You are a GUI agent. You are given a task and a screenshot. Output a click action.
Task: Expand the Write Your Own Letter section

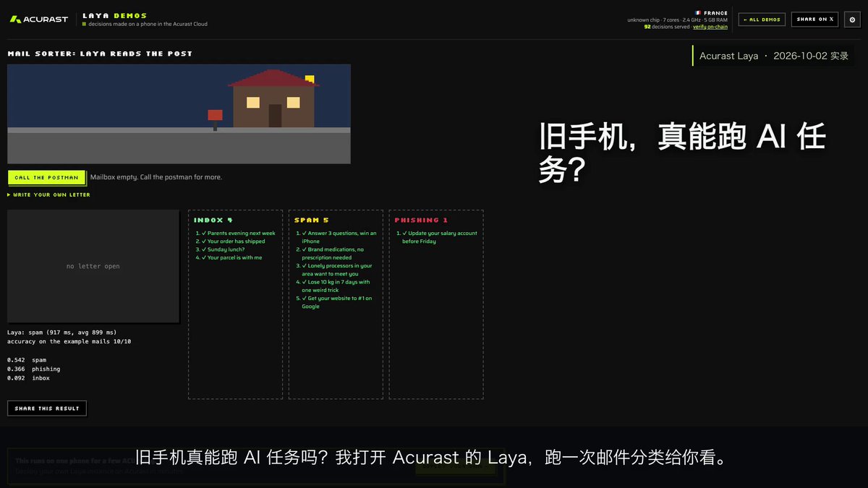[x=48, y=194]
